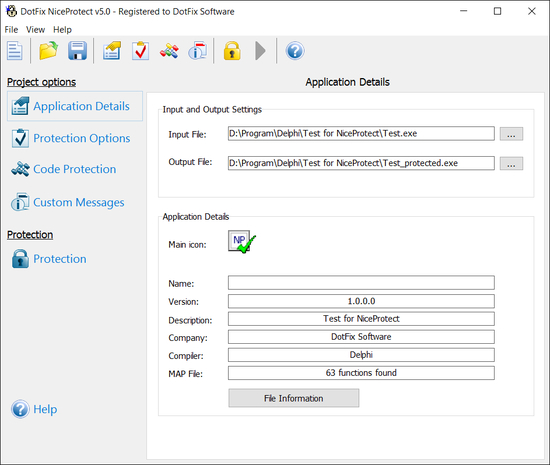Click the Input and Output Settings group label
The width and height of the screenshot is (550, 465).
[x=212, y=110]
